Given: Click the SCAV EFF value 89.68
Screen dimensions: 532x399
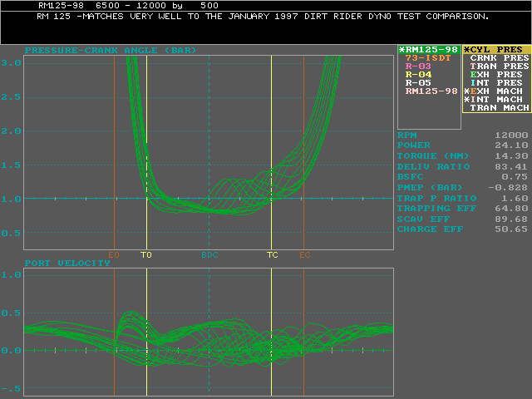Looking at the screenshot, I should point(511,219).
